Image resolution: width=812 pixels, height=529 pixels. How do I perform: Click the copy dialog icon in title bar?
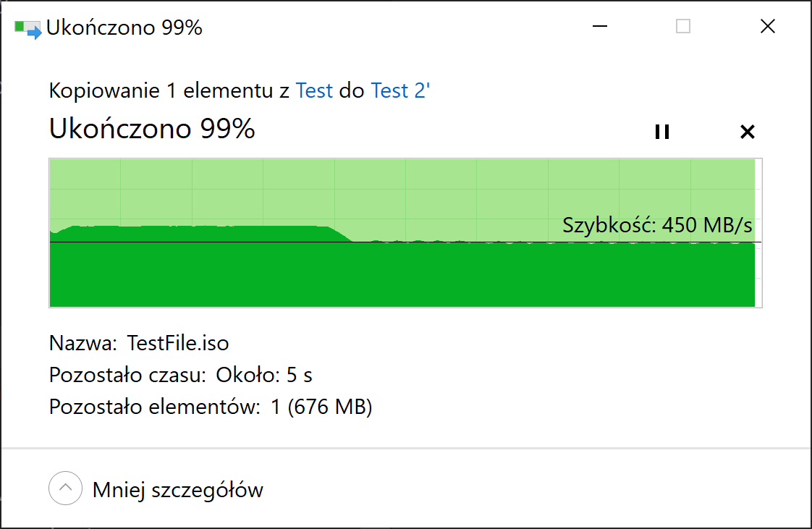pos(28,29)
